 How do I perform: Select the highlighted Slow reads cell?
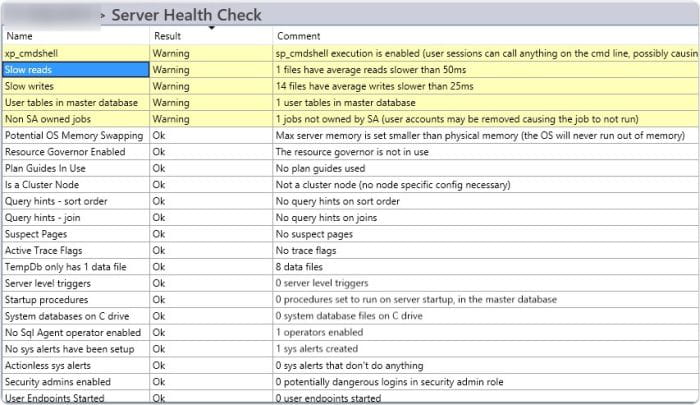tap(76, 70)
